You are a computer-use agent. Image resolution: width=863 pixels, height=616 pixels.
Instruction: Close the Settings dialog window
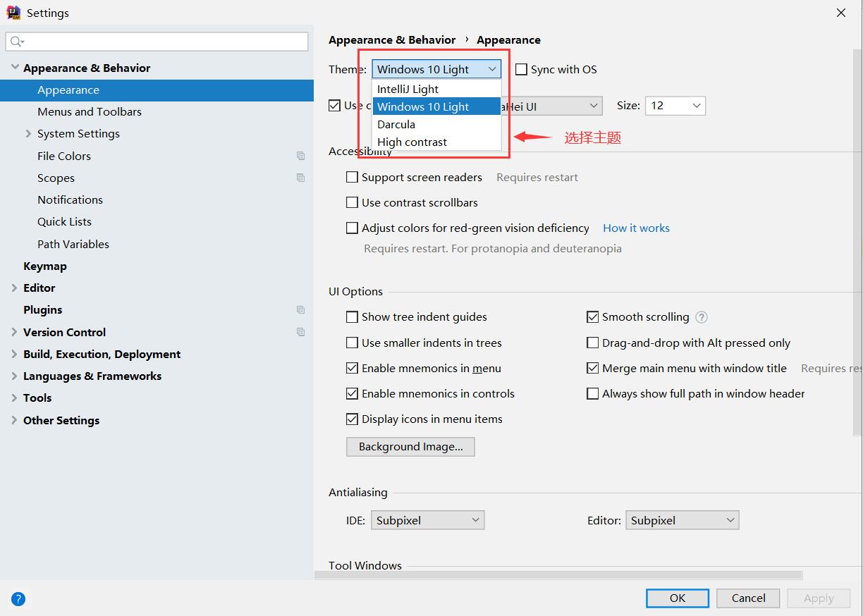841,13
